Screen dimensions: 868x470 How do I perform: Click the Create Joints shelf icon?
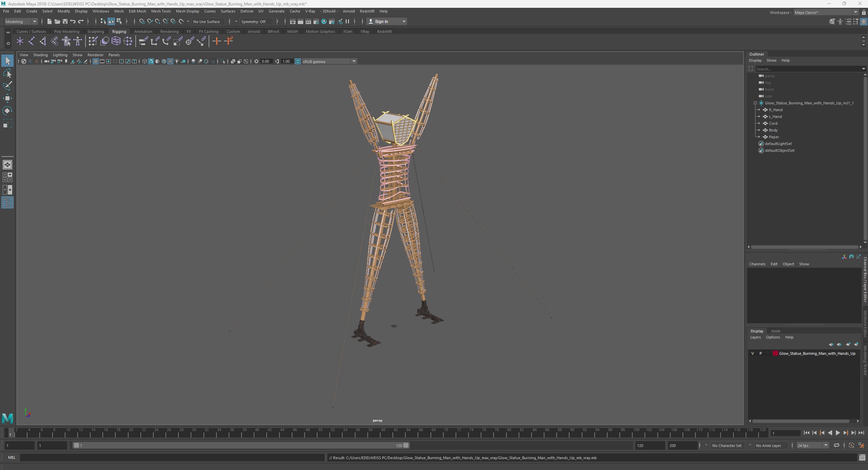31,41
